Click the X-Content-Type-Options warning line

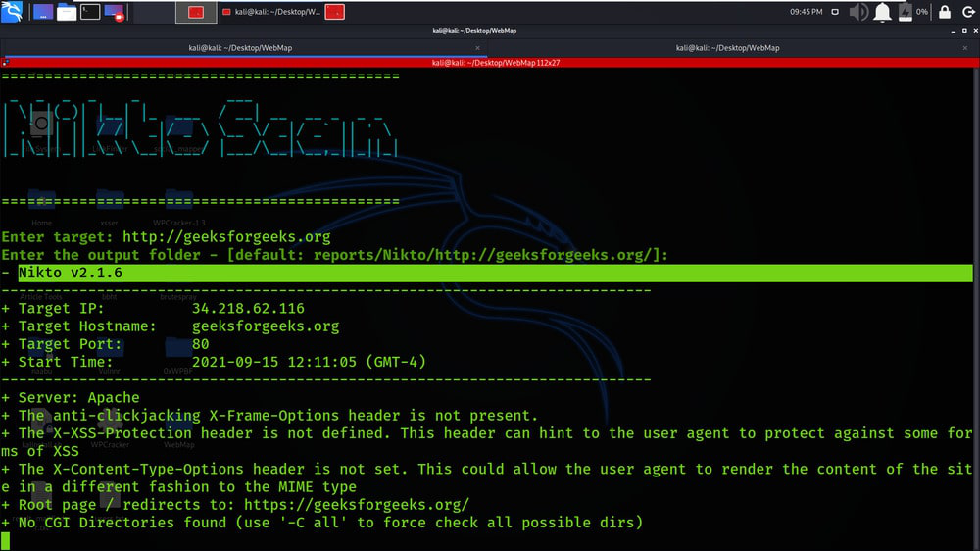487,477
